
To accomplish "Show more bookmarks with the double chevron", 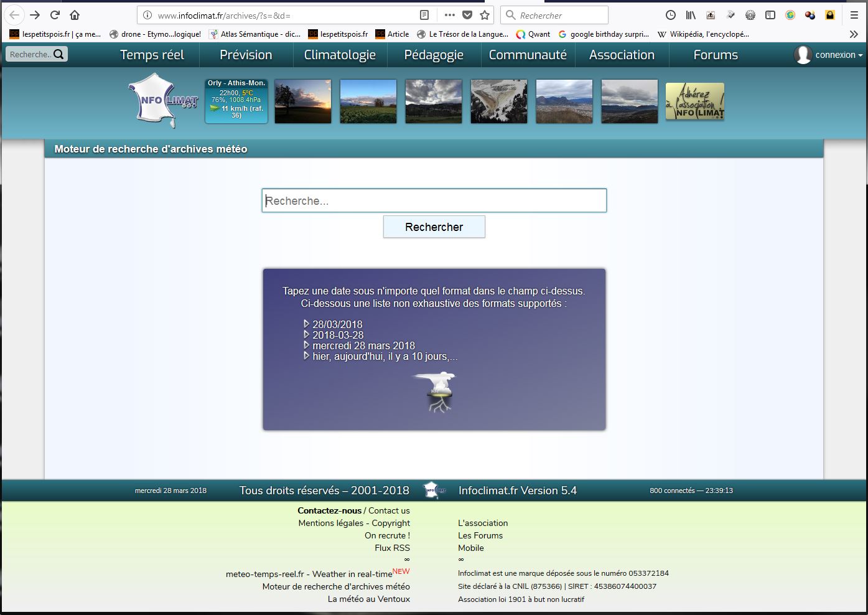I will click(x=854, y=34).
